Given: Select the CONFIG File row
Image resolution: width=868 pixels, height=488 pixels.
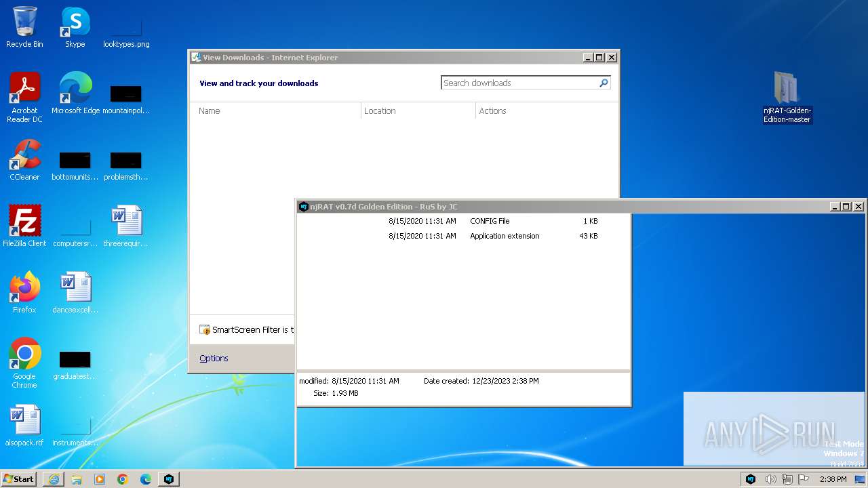Looking at the screenshot, I should point(464,221).
